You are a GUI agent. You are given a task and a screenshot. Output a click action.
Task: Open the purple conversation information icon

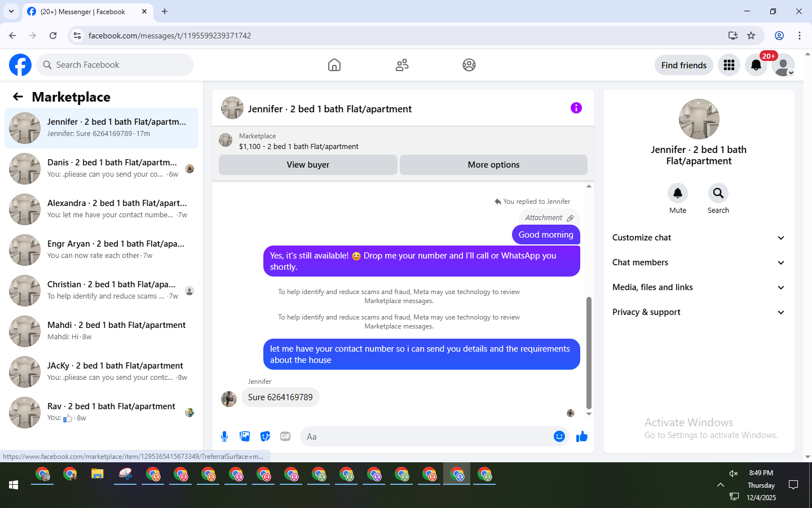pyautogui.click(x=576, y=108)
